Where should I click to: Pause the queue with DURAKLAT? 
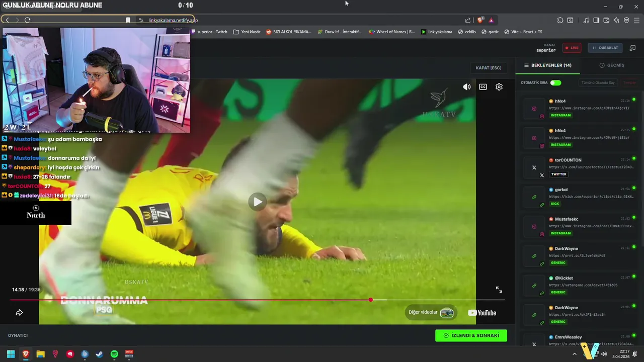coord(605,48)
